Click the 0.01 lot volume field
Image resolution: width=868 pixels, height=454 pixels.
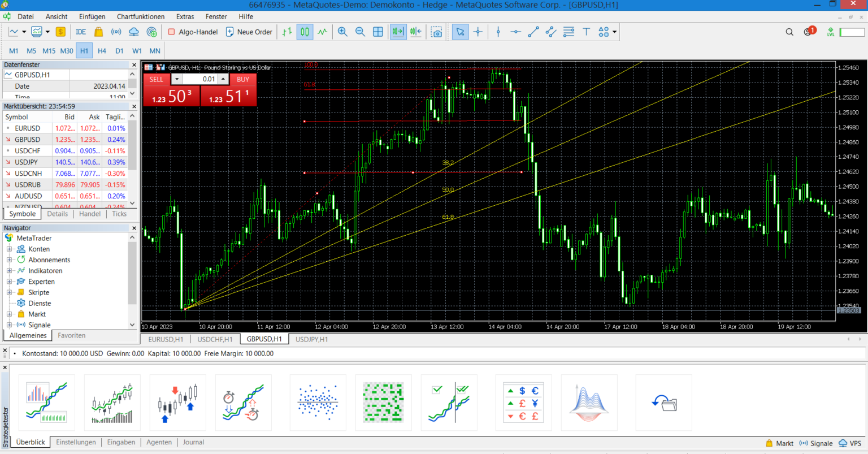point(199,79)
